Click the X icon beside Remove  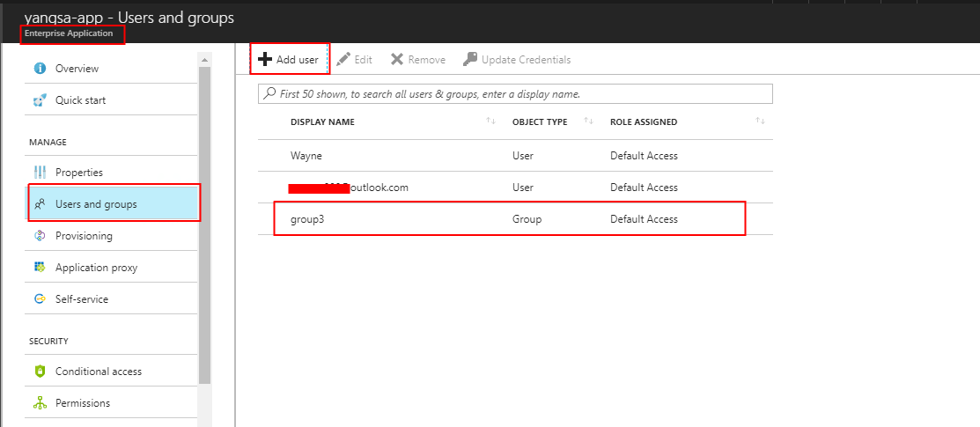[x=397, y=59]
